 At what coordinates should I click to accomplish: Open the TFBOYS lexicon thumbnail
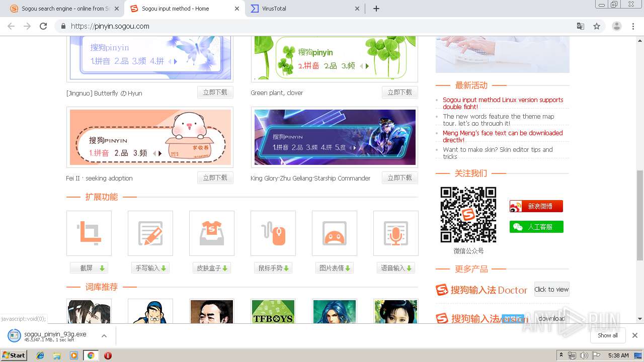click(x=273, y=311)
